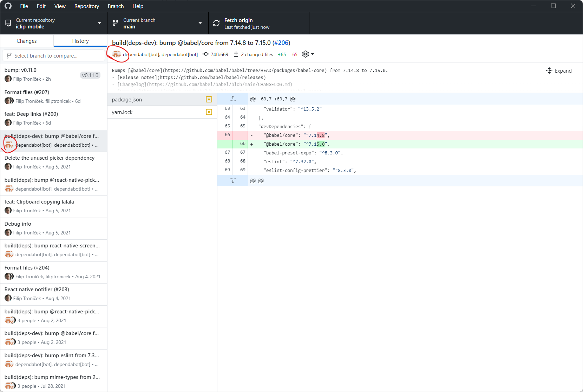Click the added line 66 in the diff
The image size is (583, 392).
400,144
